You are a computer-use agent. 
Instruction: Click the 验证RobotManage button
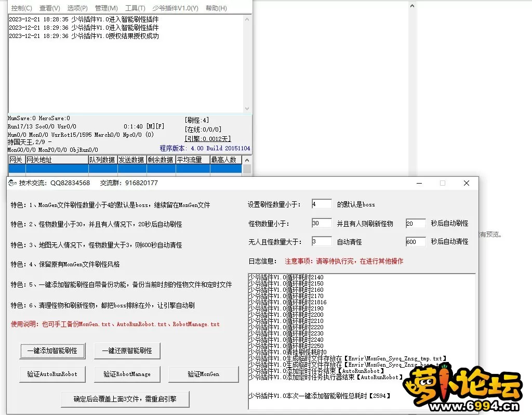tap(127, 374)
